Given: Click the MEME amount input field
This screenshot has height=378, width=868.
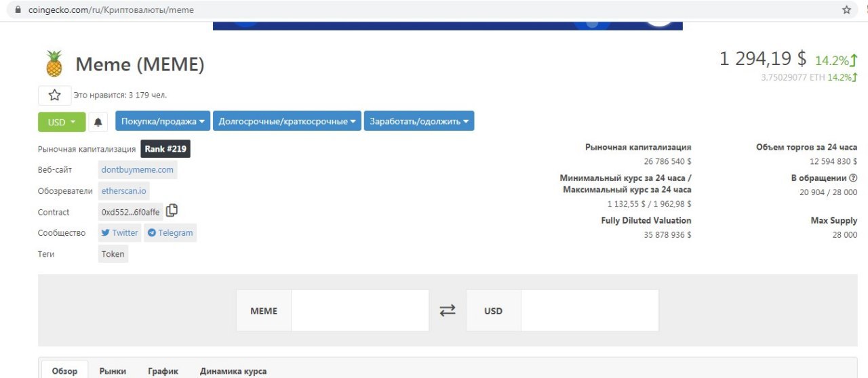Looking at the screenshot, I should point(360,311).
